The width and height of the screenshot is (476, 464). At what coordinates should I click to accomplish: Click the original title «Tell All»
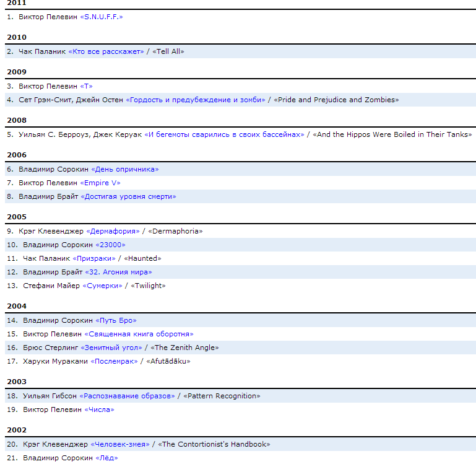(168, 51)
